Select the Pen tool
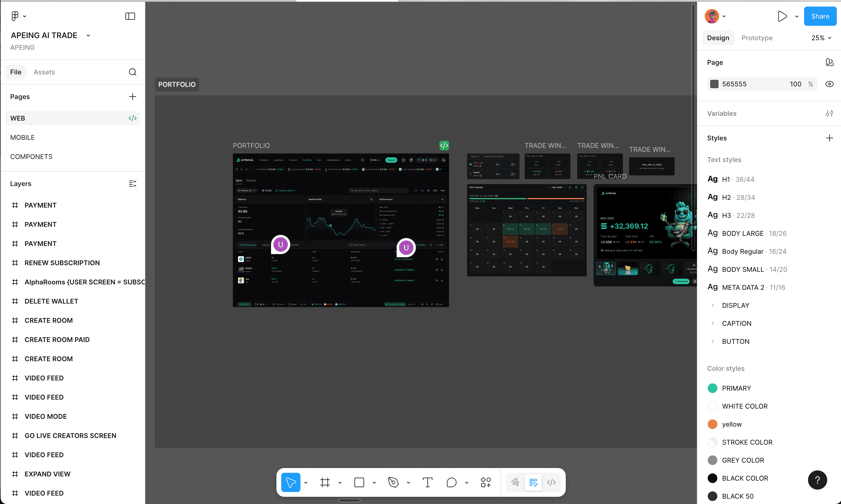Viewport: 841px width, 504px height. point(393,482)
